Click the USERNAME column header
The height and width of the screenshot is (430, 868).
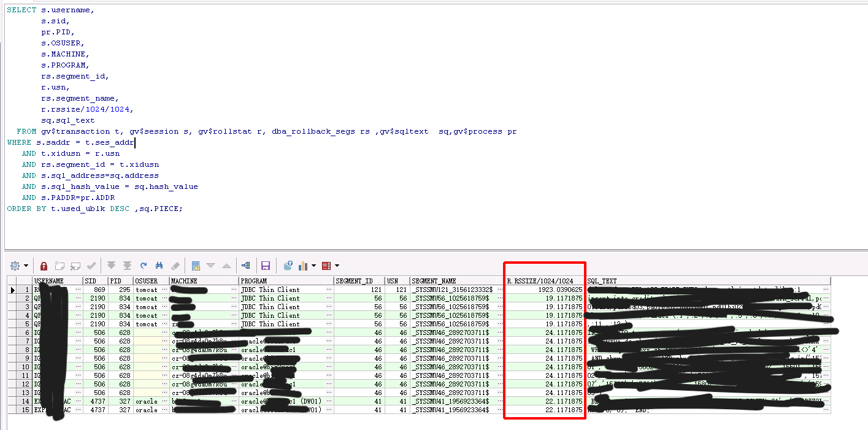click(57, 281)
